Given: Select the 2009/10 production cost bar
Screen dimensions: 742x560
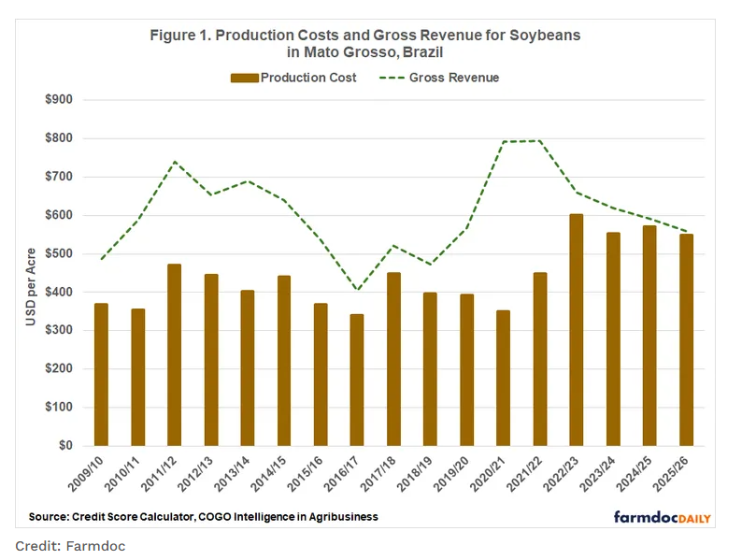Looking at the screenshot, I should coord(102,374).
